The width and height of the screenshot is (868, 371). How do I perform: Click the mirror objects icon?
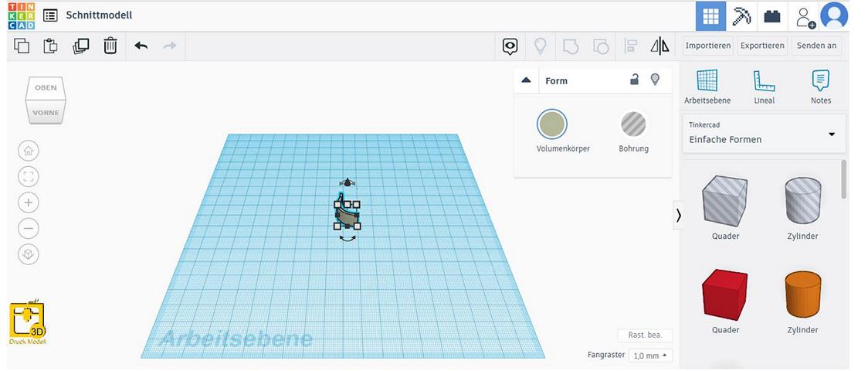pos(659,46)
